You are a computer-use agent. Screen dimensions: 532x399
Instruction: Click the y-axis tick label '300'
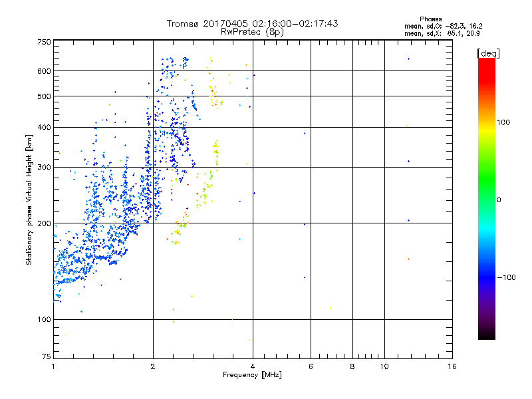click(45, 168)
